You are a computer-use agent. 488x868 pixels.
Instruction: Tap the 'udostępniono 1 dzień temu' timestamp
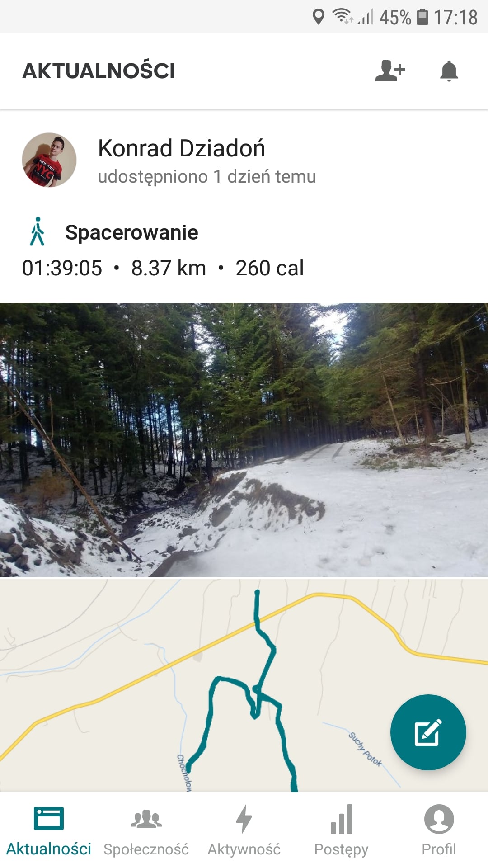206,177
